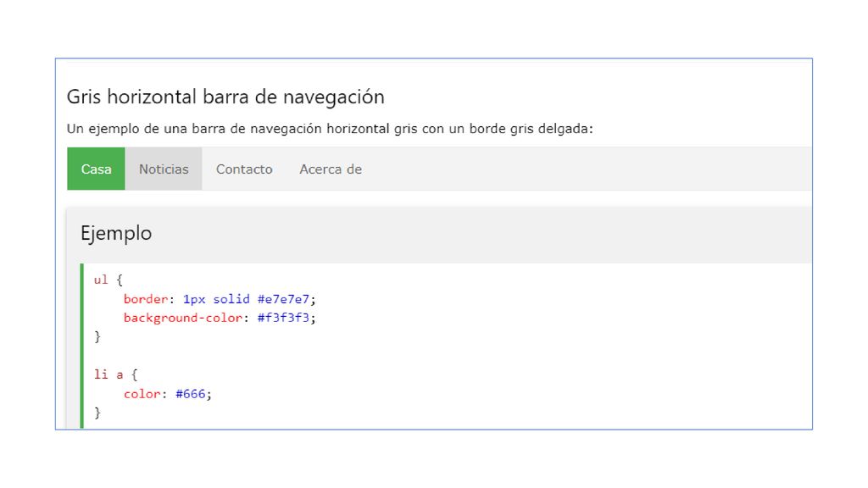Viewport: 868px width, 488px height.
Task: Click the code line "background-color: #f3f3f3;"
Action: coord(220,318)
